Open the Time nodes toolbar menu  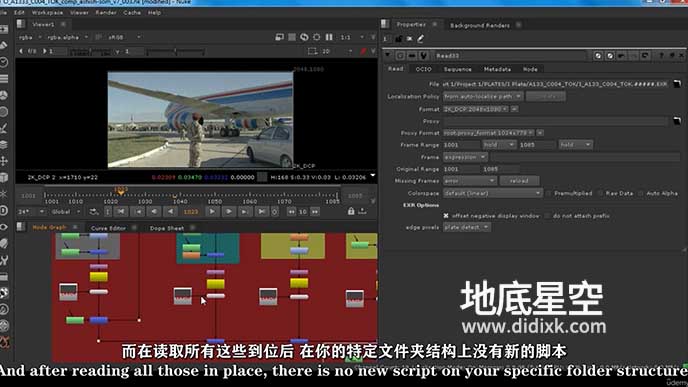[x=4, y=62]
